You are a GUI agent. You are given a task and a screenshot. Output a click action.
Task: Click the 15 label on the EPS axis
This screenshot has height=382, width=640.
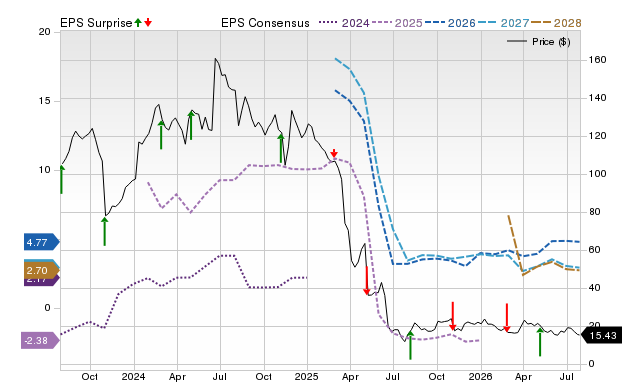(44, 101)
